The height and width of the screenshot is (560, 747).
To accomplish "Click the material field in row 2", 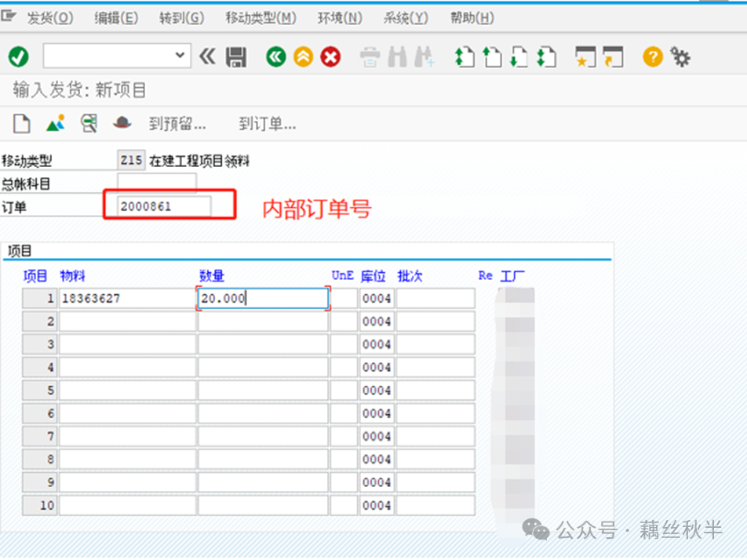I will tap(127, 322).
